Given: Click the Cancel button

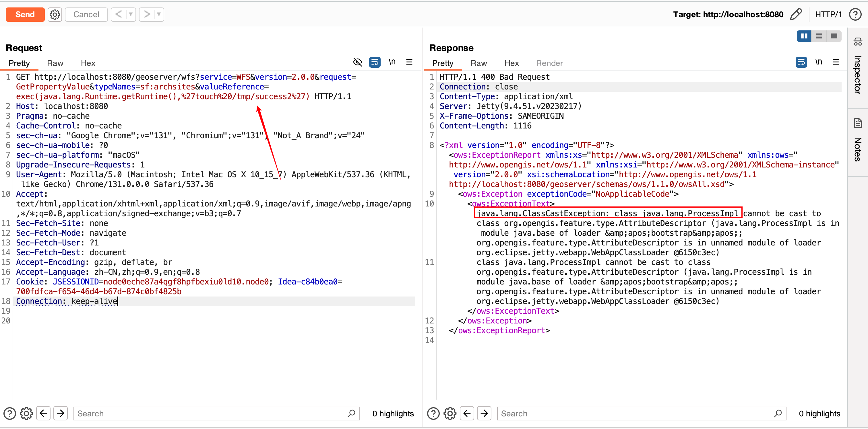Looking at the screenshot, I should pos(86,14).
